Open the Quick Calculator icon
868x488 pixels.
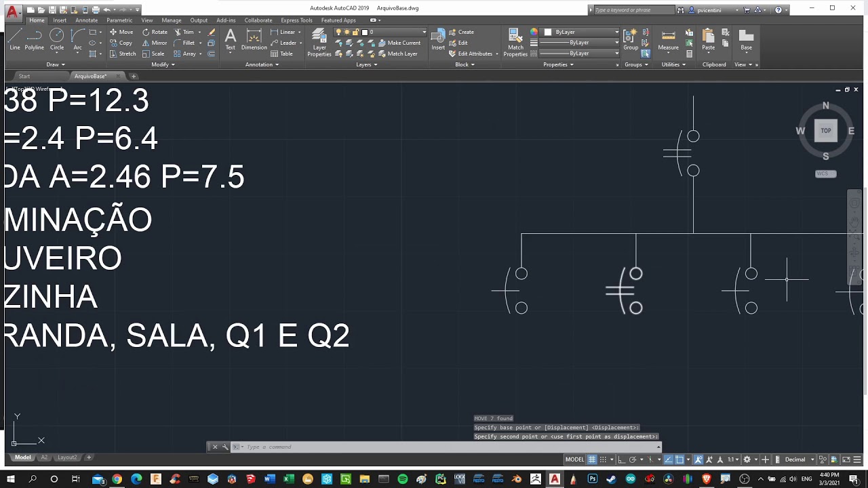[689, 54]
